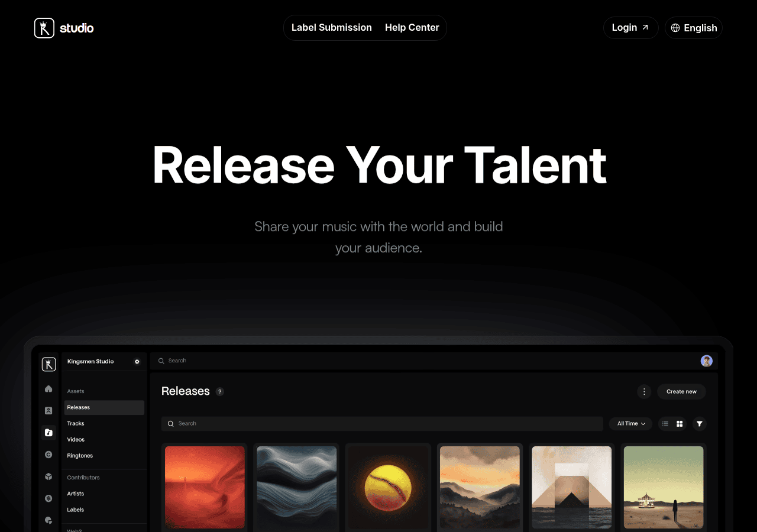The image size is (757, 532).
Task: Switch to grid view
Action: pos(680,424)
